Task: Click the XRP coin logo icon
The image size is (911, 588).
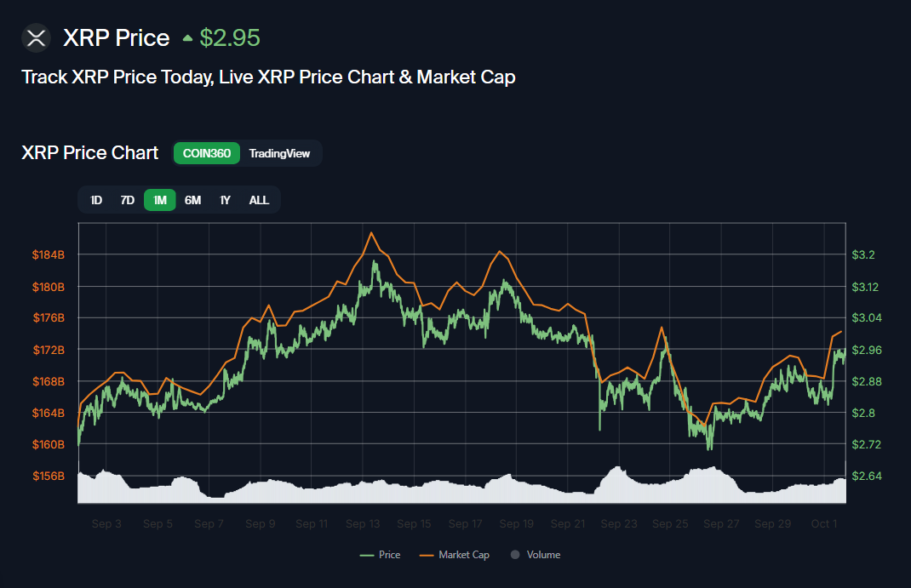Action: pyautogui.click(x=36, y=38)
